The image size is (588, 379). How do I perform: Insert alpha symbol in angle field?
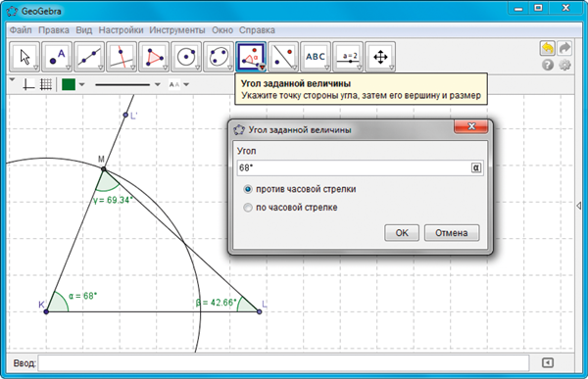coord(476,167)
